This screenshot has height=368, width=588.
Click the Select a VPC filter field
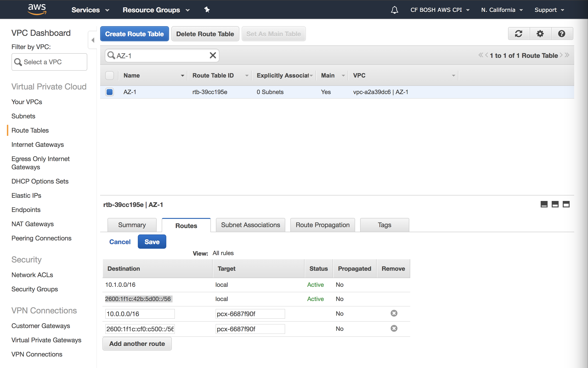(x=49, y=62)
